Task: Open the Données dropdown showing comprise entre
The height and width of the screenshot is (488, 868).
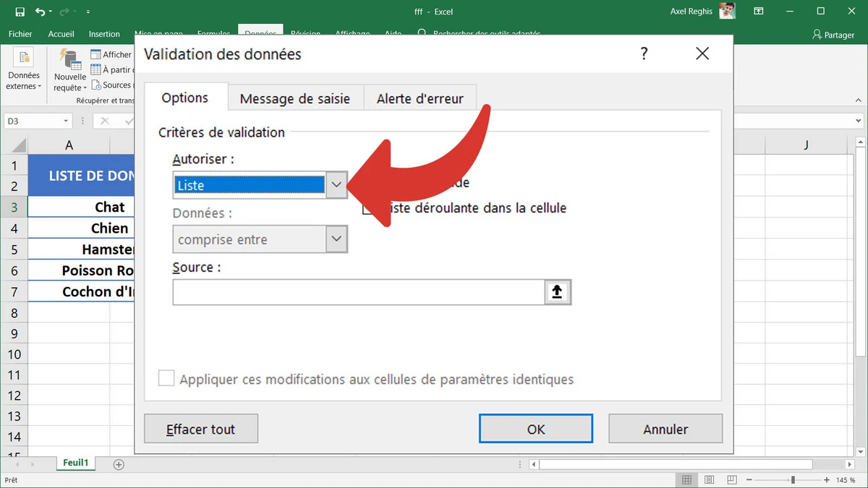Action: point(335,239)
